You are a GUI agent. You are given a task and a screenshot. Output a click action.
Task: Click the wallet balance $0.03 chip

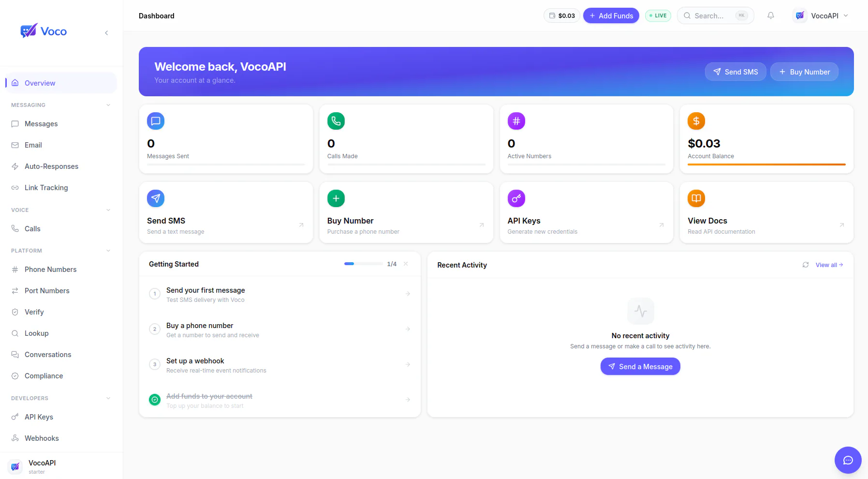point(562,15)
